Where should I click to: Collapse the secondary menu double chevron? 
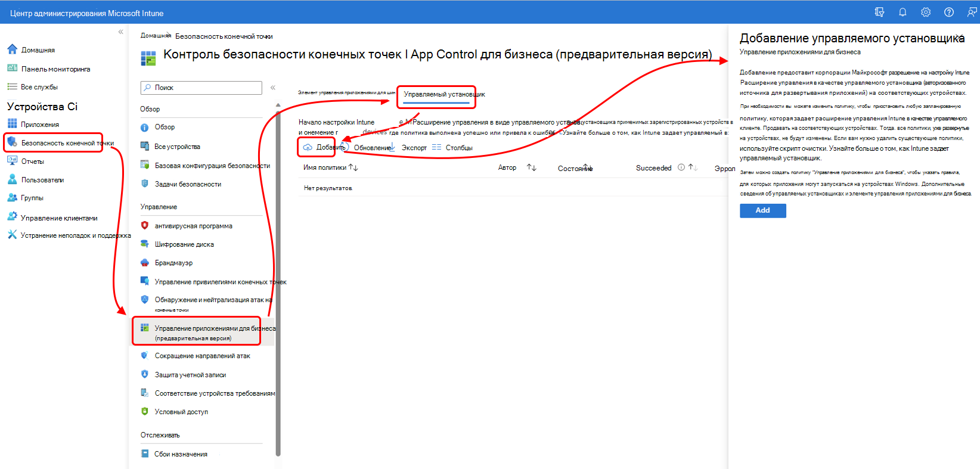(273, 88)
